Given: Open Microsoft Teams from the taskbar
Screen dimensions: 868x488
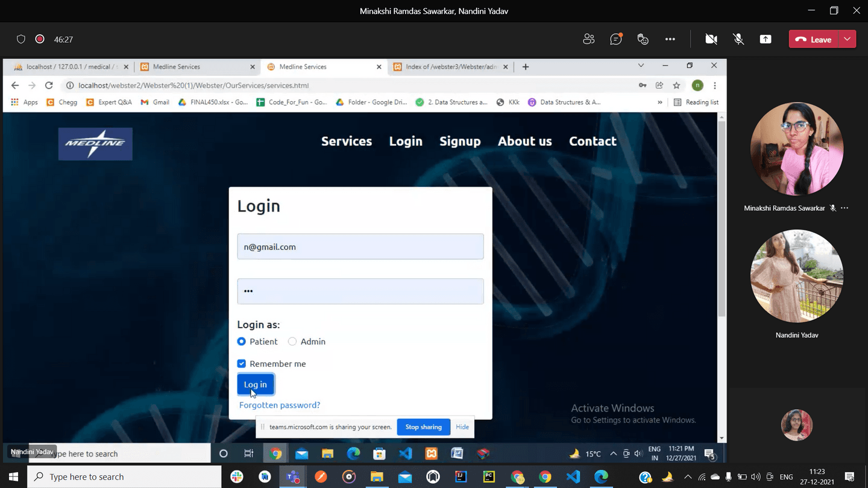Looking at the screenshot, I should coord(293,477).
